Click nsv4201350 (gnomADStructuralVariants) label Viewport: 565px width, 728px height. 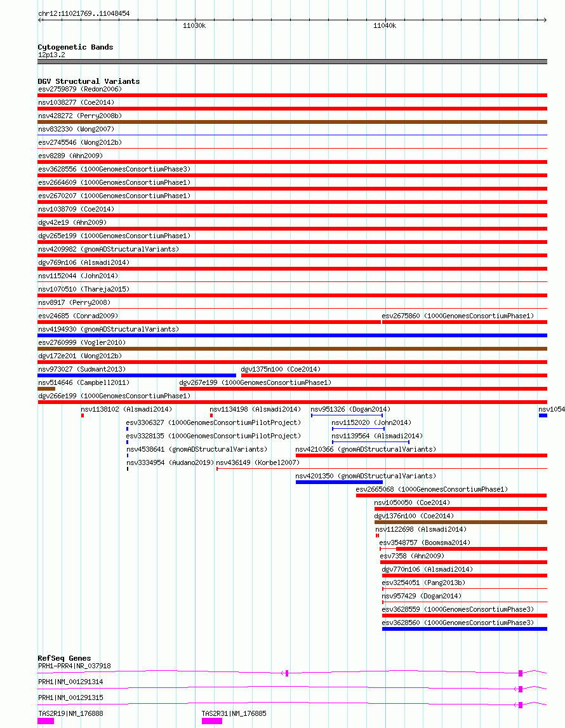(366, 476)
